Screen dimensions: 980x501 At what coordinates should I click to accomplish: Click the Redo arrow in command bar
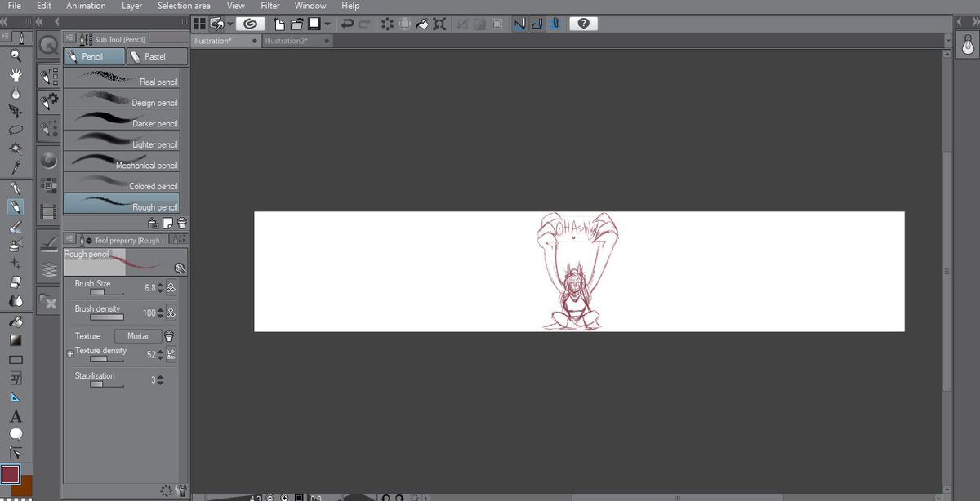coord(364,24)
